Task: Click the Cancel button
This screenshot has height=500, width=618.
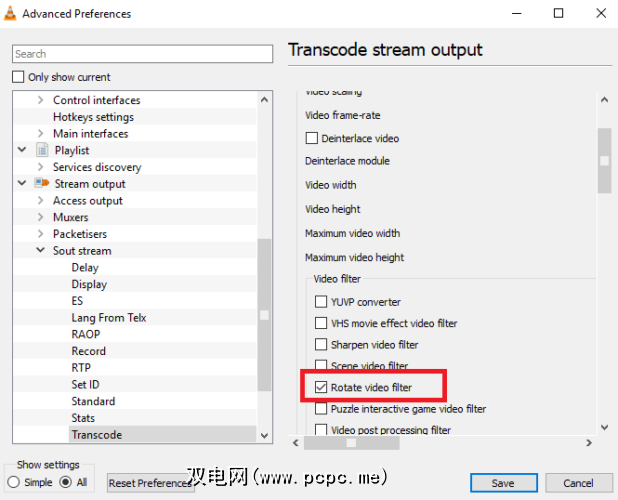Action: (578, 483)
